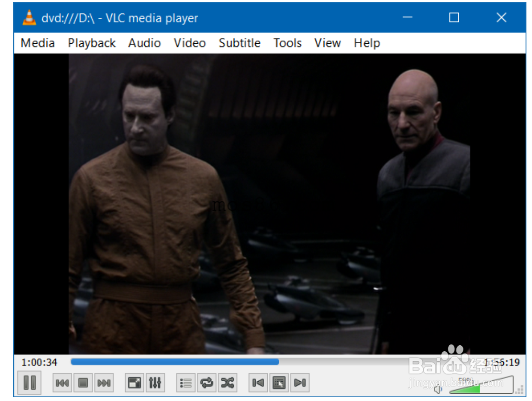Open the Help menu
The height and width of the screenshot is (401, 532).
tap(367, 43)
